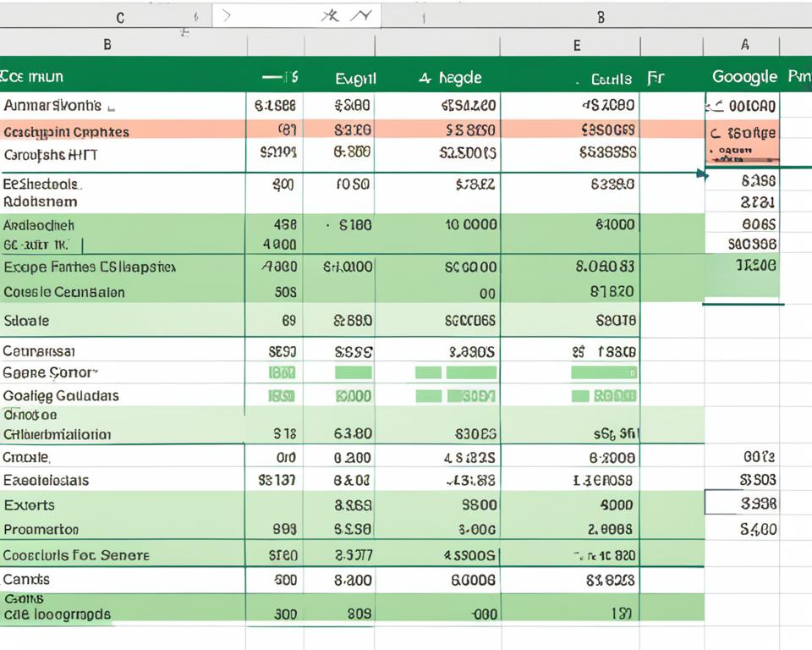The width and height of the screenshot is (812, 650).
Task: Click the small handle right of name box C
Action: click(x=195, y=17)
